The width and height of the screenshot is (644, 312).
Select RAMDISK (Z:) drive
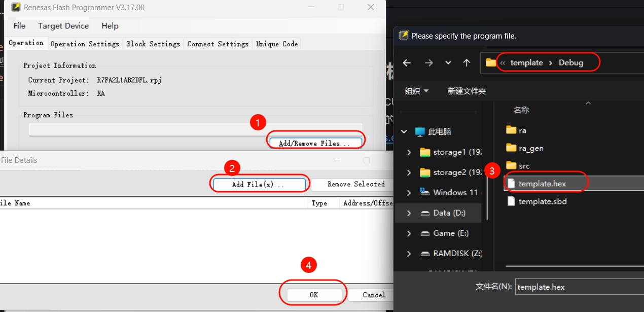[450, 254]
